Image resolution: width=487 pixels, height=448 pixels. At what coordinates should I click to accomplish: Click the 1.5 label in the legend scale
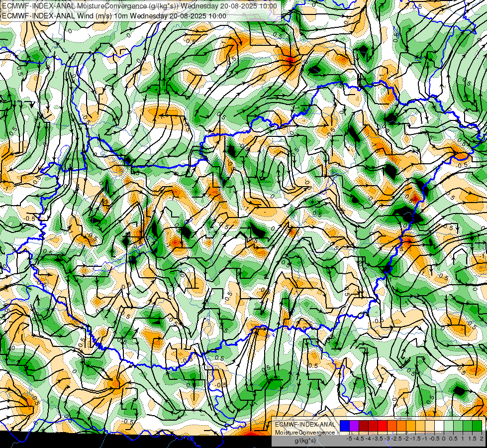click(472, 439)
